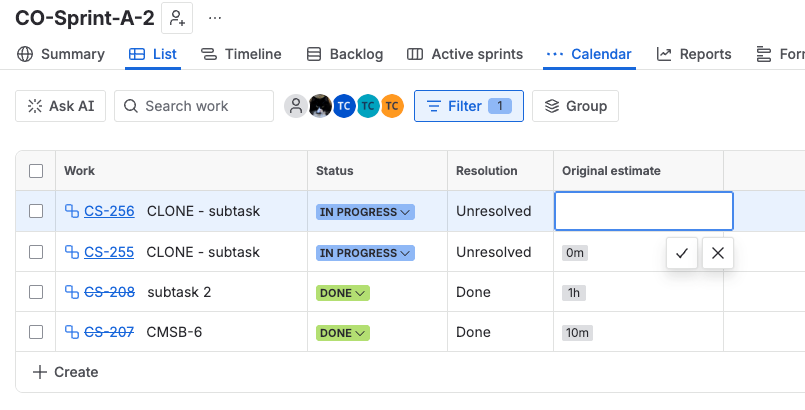
Task: Select the dark blue TC avatar
Action: point(344,106)
